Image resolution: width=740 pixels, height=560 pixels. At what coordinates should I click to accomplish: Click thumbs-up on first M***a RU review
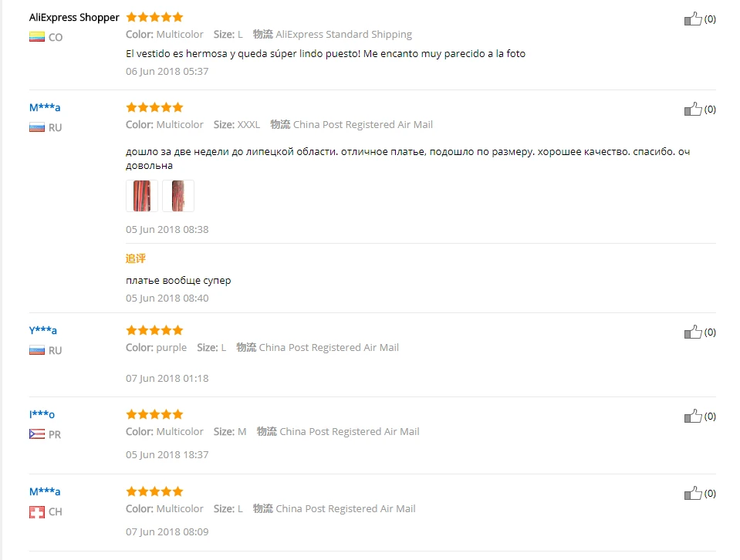693,109
